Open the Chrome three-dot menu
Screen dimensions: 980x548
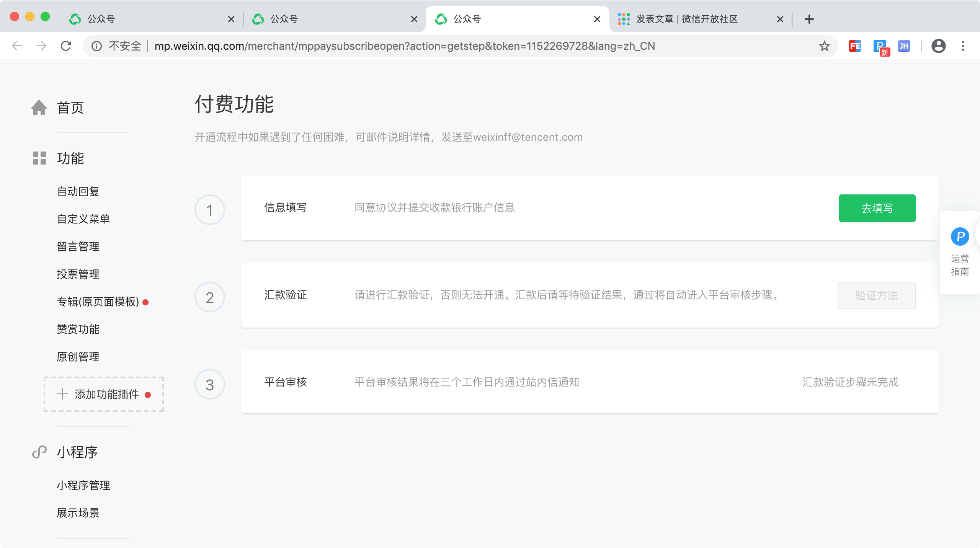pos(963,46)
